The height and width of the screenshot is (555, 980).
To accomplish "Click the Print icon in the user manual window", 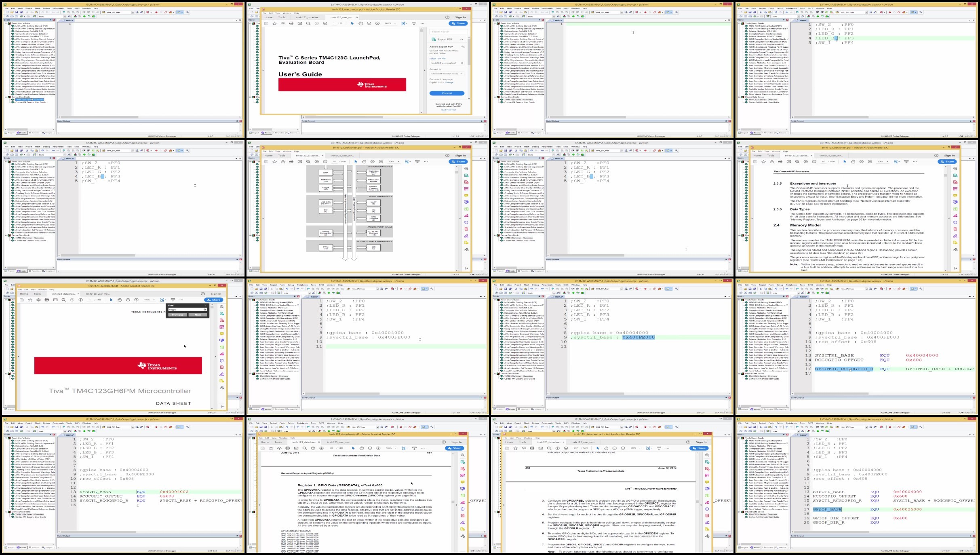I will click(x=291, y=23).
